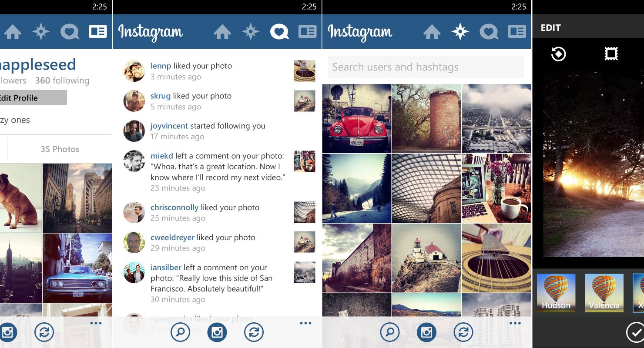
Task: Open the highlighted activity speech-bubble icon
Action: 279,32
